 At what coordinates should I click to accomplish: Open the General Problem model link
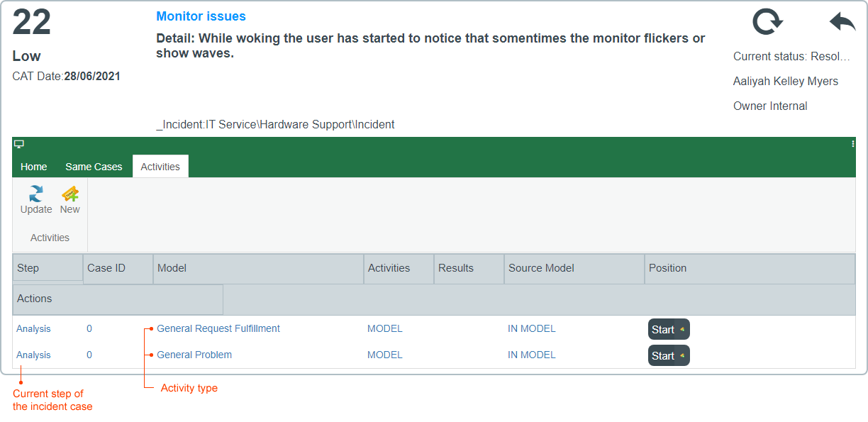pyautogui.click(x=194, y=355)
